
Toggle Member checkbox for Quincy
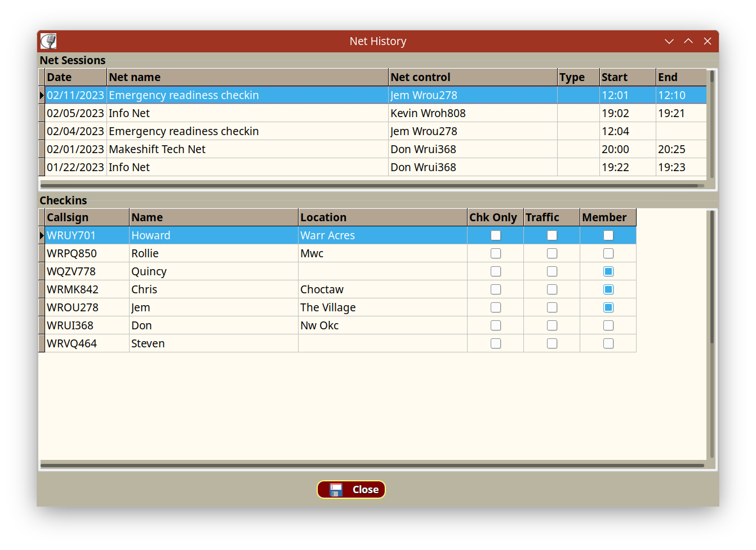[x=608, y=271]
